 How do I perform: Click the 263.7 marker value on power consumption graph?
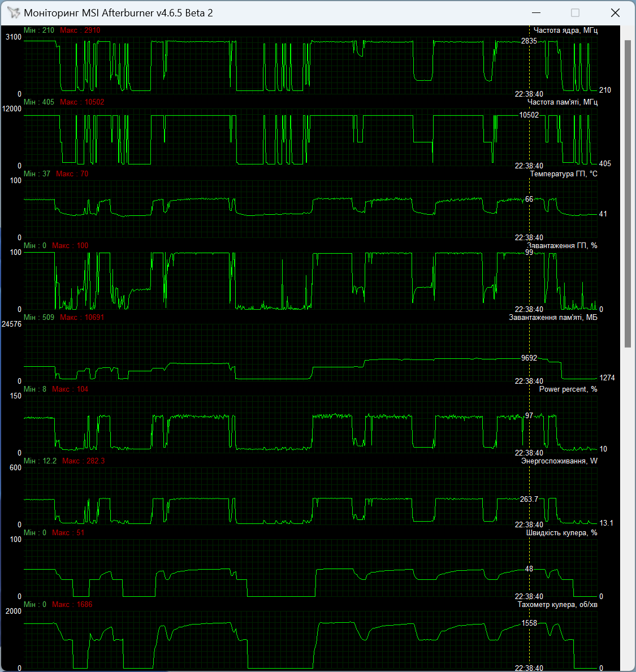pyautogui.click(x=529, y=499)
